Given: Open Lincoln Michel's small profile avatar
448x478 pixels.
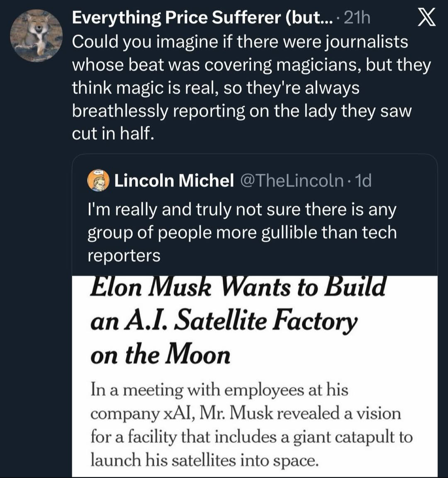Looking at the screenshot, I should click(98, 180).
